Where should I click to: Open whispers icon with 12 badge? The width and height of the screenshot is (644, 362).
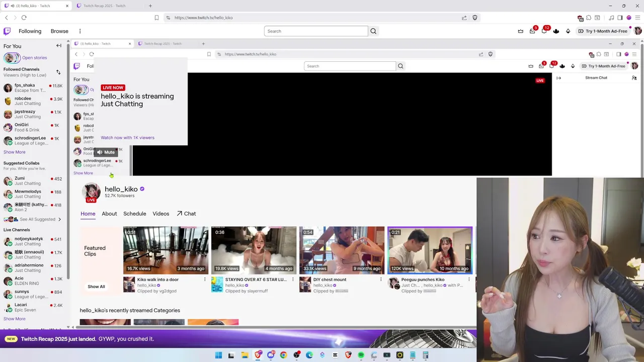[x=544, y=31]
